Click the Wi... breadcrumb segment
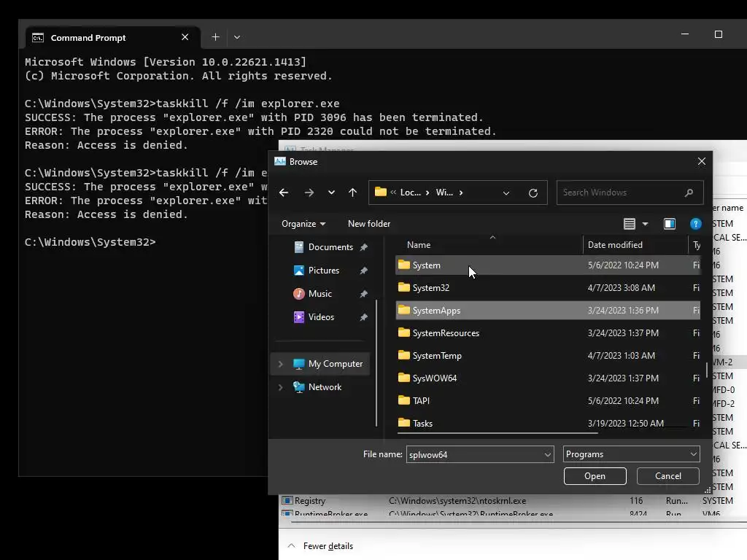The height and width of the screenshot is (560, 747). coord(444,192)
